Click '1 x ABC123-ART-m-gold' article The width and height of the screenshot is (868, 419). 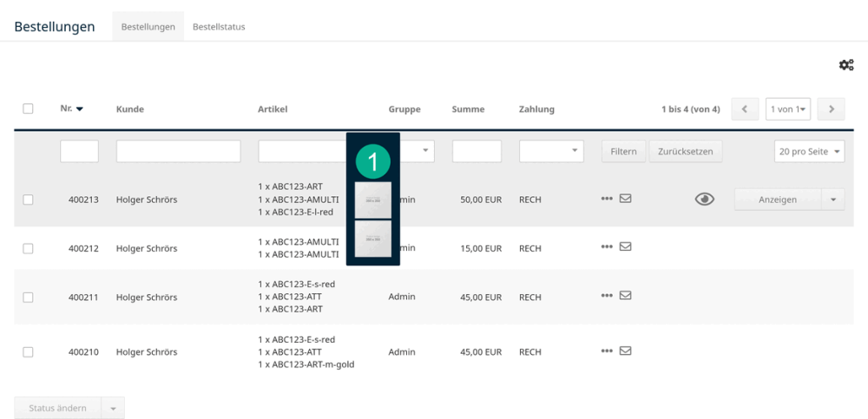click(306, 364)
